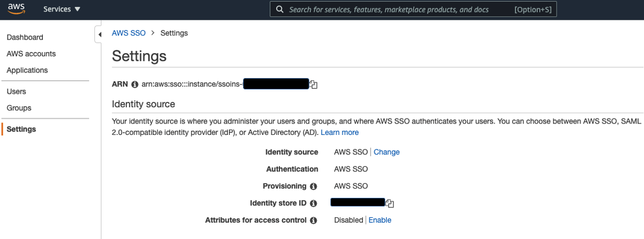
Task: Click the AWS SSO breadcrumb link
Action: coord(129,33)
